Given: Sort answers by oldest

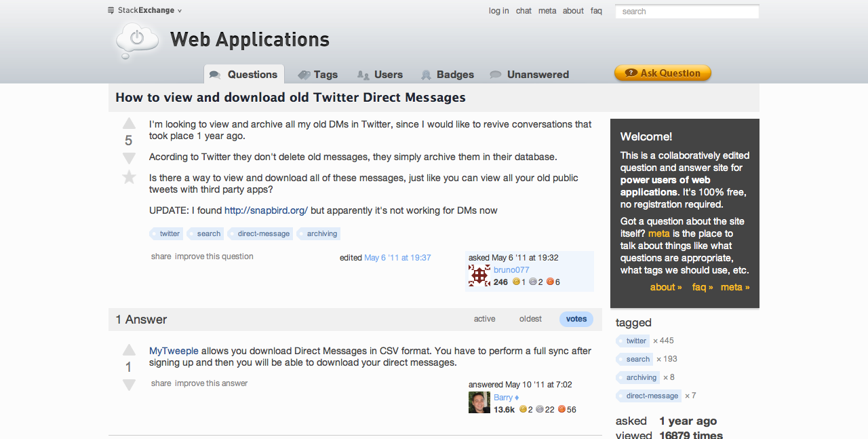Looking at the screenshot, I should pos(530,319).
